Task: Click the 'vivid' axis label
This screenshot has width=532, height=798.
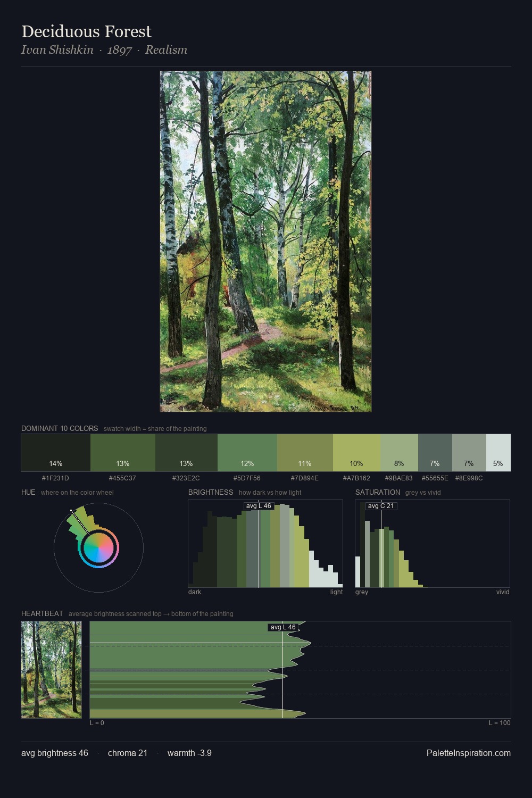Action: click(x=503, y=592)
